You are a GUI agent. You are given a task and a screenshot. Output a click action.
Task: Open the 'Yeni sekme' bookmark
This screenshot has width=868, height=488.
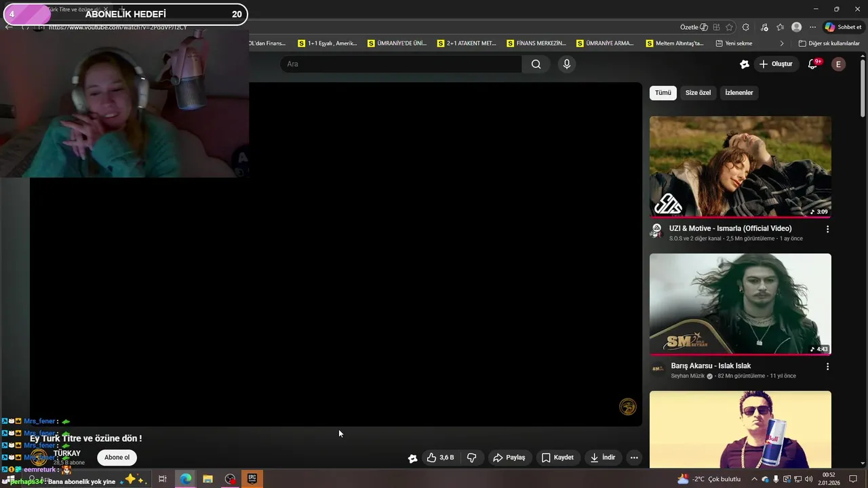[x=734, y=43]
